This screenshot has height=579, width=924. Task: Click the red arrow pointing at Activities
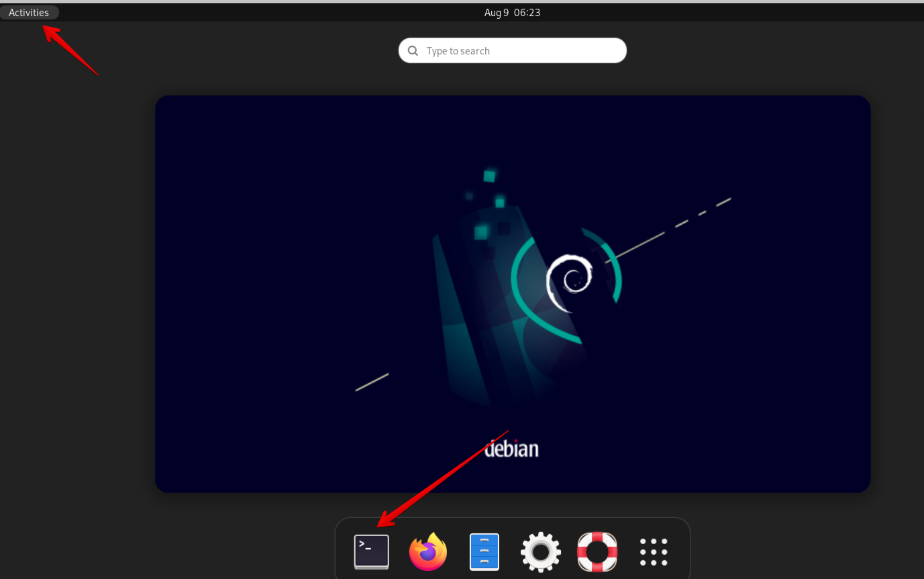[70, 50]
